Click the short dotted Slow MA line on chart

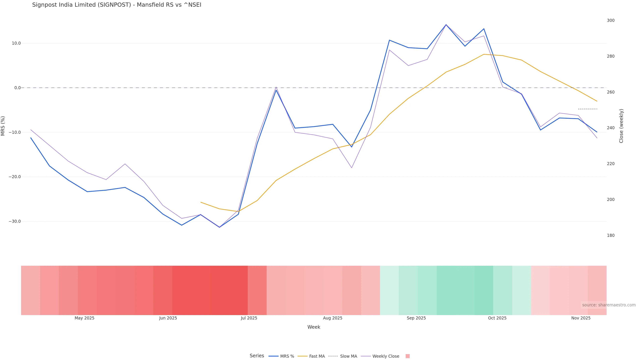[587, 109]
